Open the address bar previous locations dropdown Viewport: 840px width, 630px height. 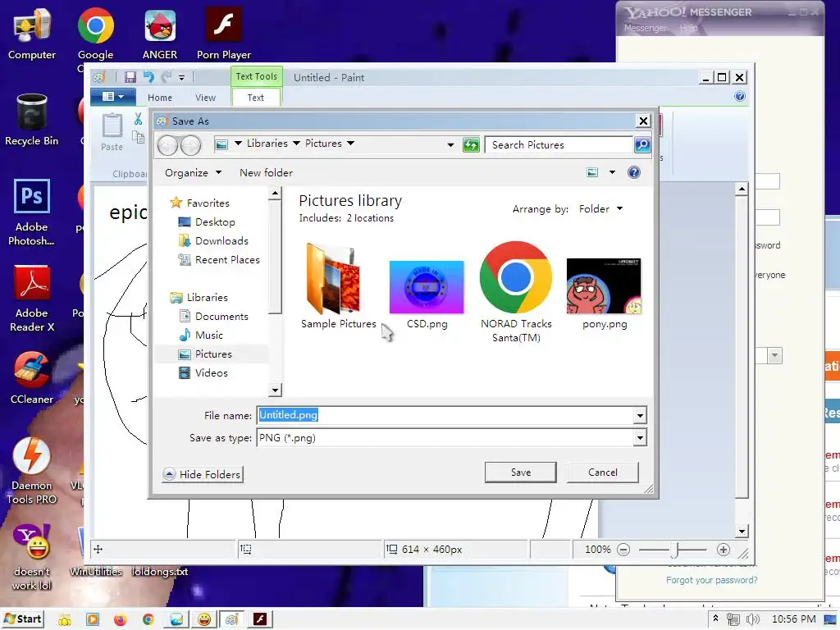[x=450, y=144]
